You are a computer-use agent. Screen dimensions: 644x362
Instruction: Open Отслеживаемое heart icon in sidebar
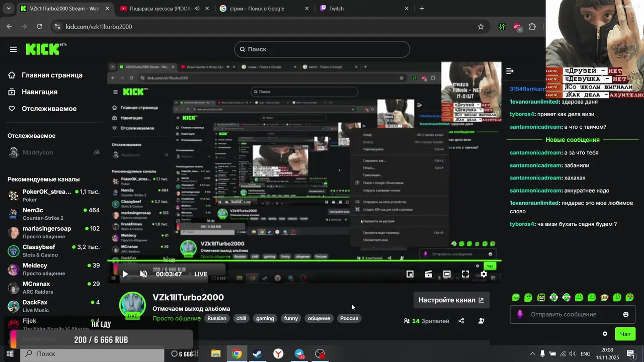[12, 109]
